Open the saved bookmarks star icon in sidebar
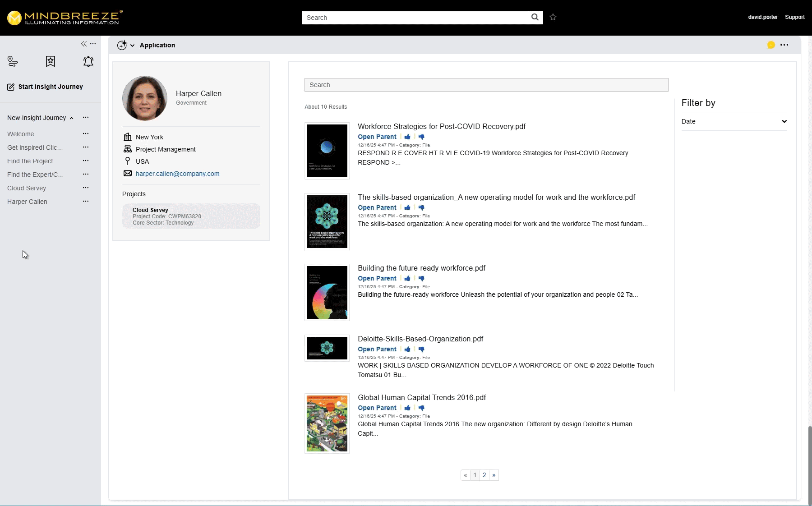 click(51, 61)
